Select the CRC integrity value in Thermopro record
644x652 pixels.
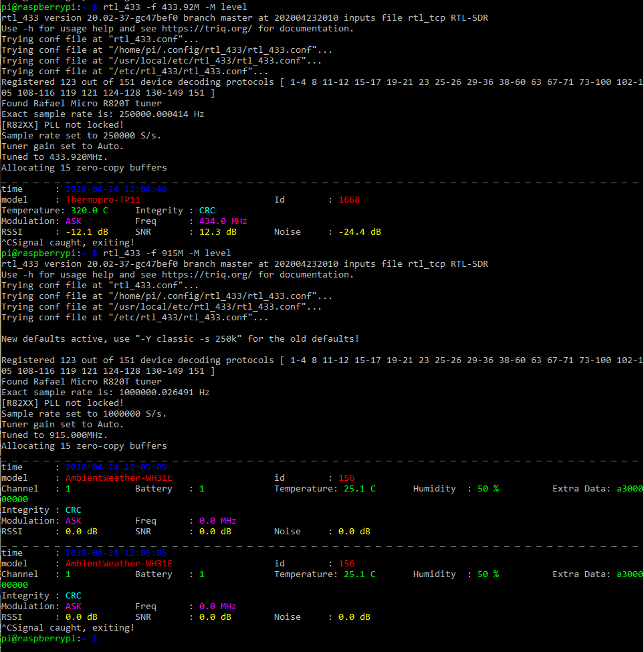207,211
